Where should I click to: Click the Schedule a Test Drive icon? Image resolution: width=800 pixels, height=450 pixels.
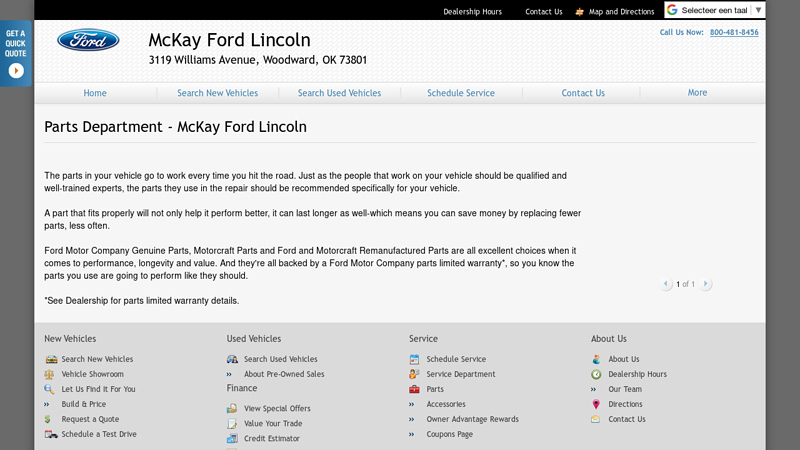click(x=50, y=434)
